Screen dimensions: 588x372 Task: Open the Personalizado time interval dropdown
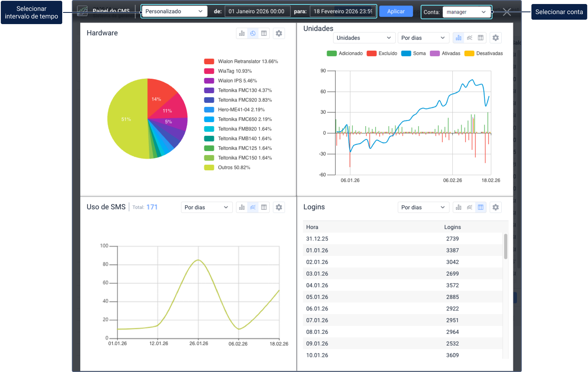(x=174, y=11)
